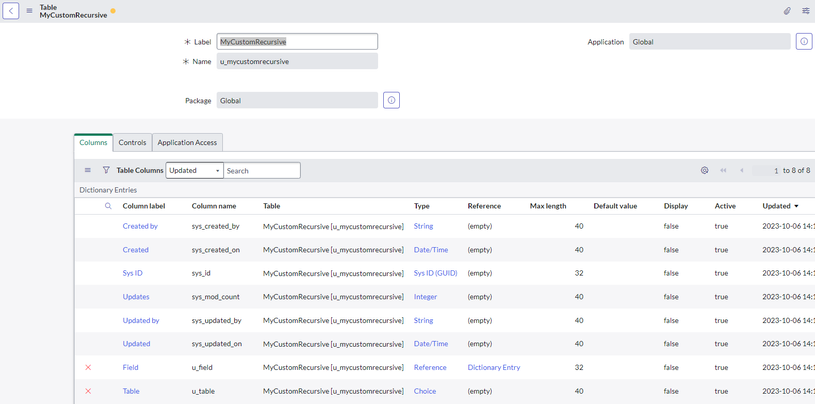This screenshot has height=404, width=815.
Task: Sort by the Type column header
Action: 422,206
